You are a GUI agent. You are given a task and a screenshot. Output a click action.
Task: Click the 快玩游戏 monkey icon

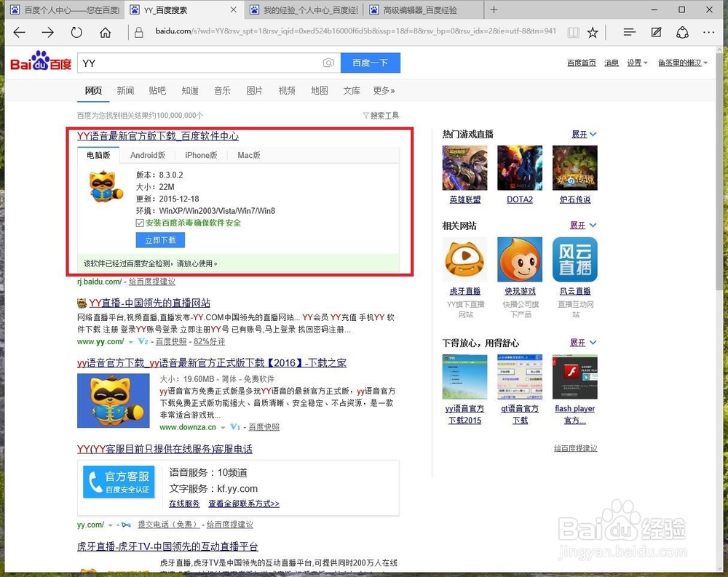520,259
